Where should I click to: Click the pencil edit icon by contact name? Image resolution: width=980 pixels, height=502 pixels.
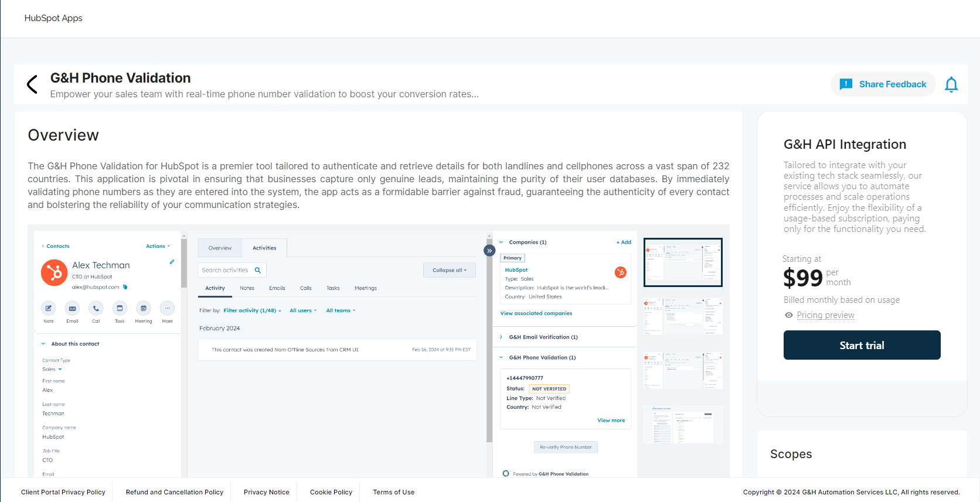pos(172,262)
